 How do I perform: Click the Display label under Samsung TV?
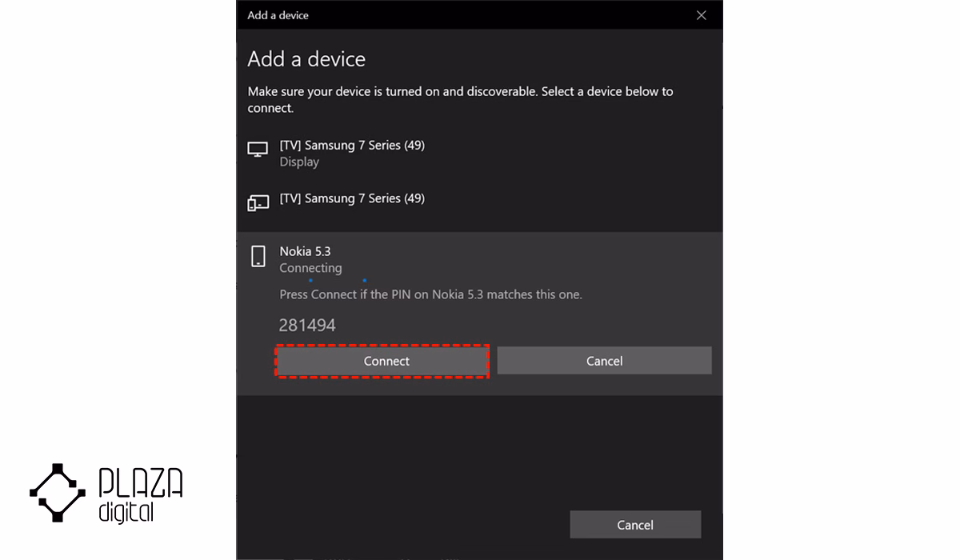tap(299, 162)
